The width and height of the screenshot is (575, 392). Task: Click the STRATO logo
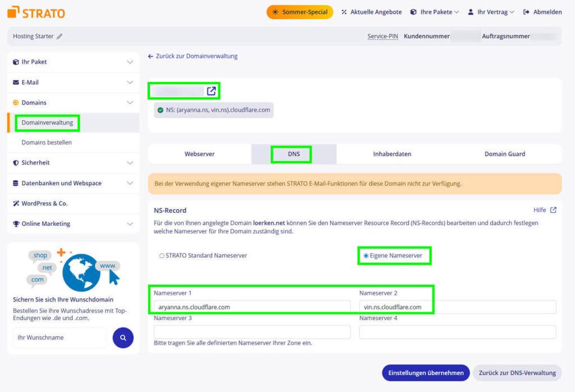[36, 12]
